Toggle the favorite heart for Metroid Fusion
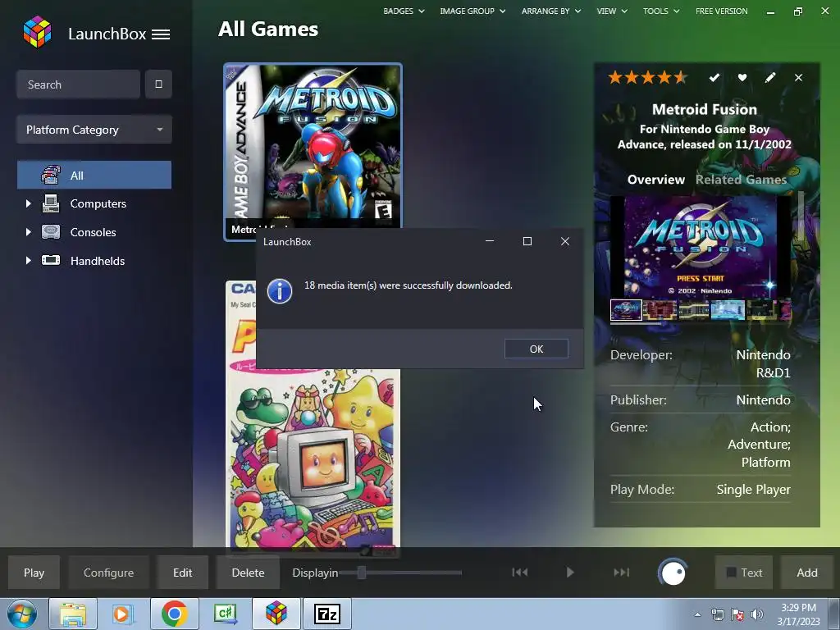This screenshot has width=840, height=630. click(x=742, y=78)
